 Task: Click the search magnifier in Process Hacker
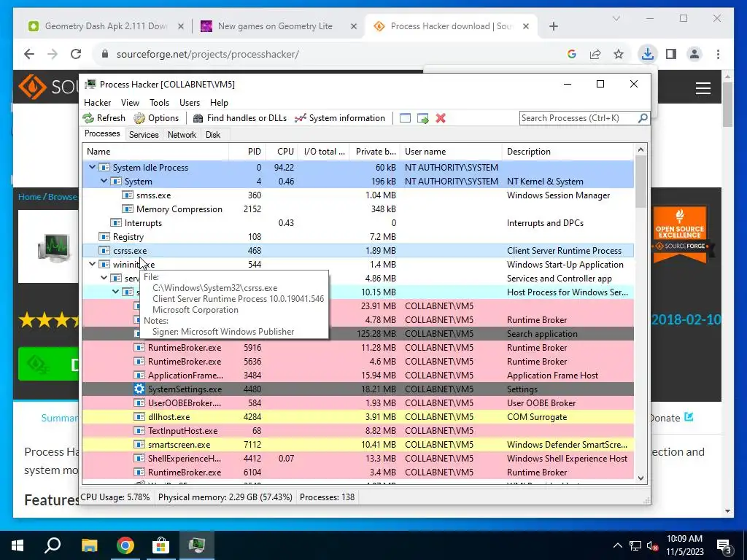click(x=642, y=117)
